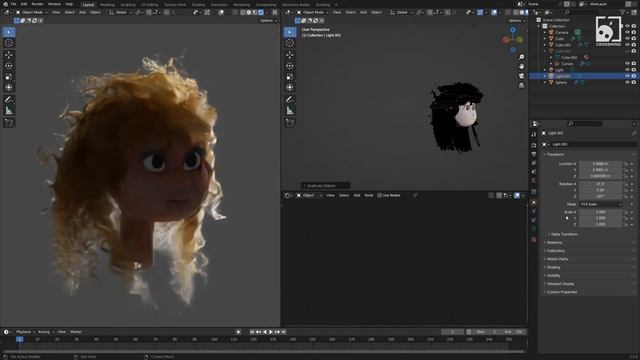Click the timeline current frame marker
Screen dimensions: 640x360
point(19,340)
